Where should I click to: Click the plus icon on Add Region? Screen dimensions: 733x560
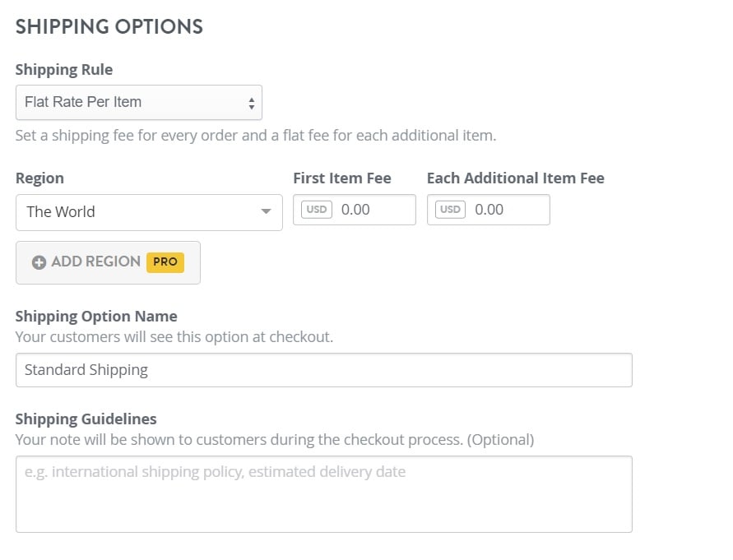(x=39, y=262)
